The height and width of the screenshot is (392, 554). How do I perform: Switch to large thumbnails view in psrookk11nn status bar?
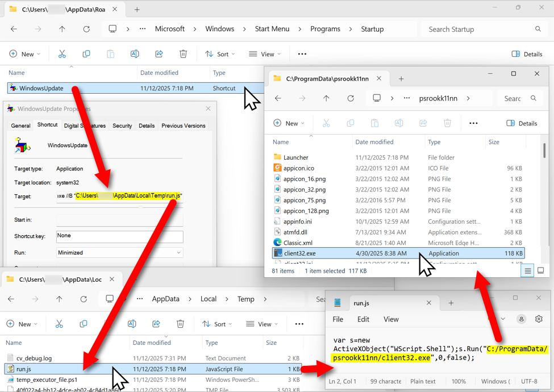540,271
